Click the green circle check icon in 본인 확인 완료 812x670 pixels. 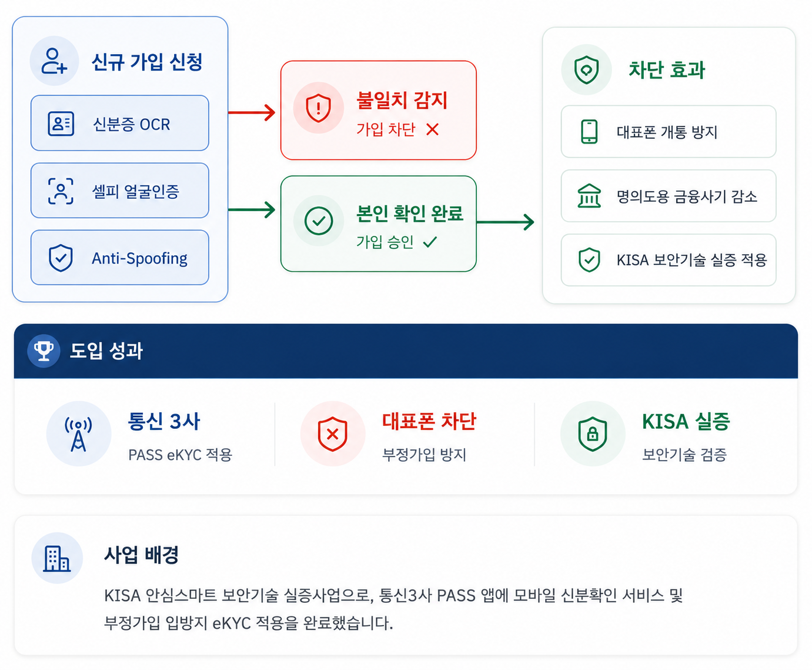(x=319, y=221)
